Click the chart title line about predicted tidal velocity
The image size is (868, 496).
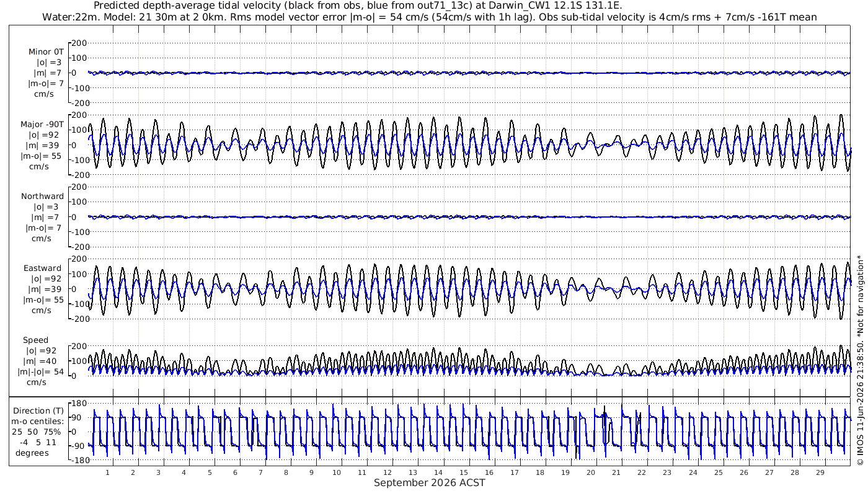tap(358, 6)
